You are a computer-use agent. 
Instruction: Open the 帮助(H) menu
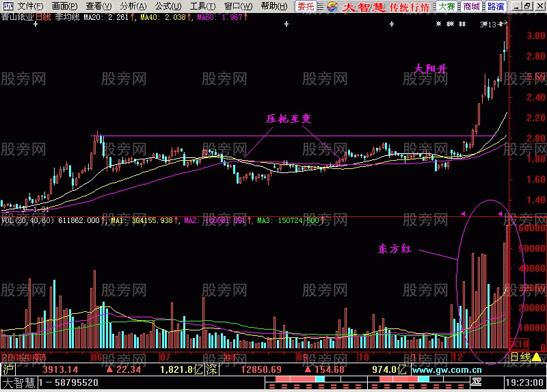pyautogui.click(x=274, y=6)
